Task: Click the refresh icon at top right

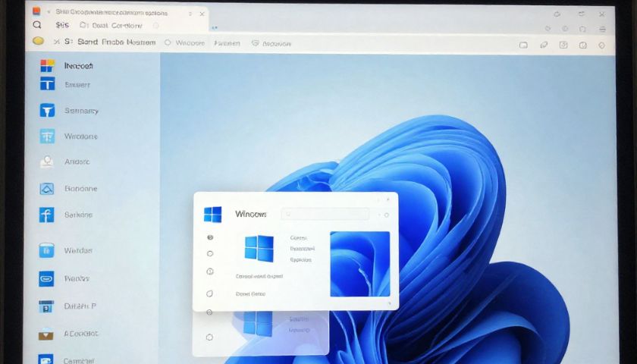Action: click(x=557, y=14)
